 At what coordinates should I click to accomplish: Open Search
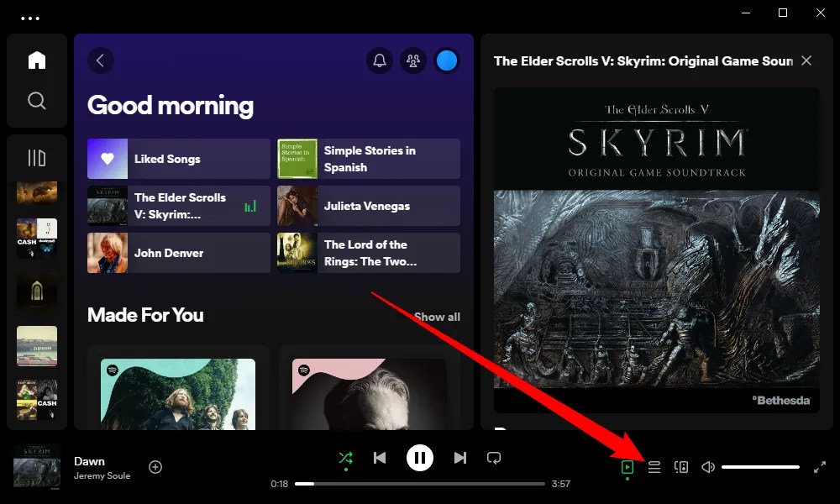click(x=37, y=100)
